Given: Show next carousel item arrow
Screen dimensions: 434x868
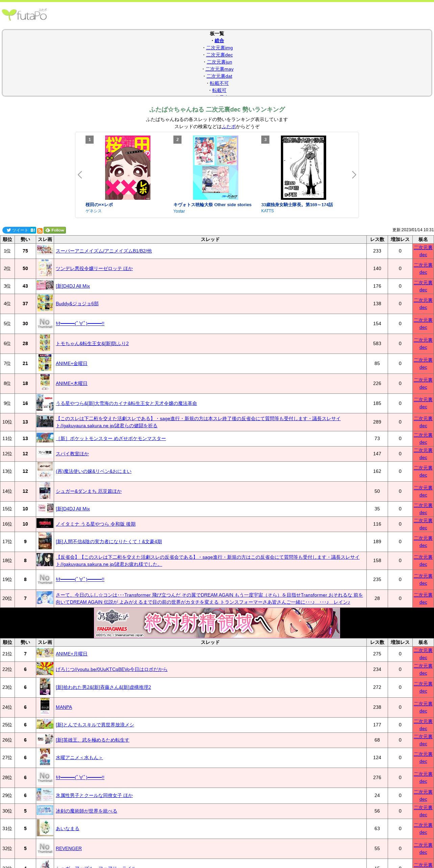Looking at the screenshot, I should (x=354, y=175).
